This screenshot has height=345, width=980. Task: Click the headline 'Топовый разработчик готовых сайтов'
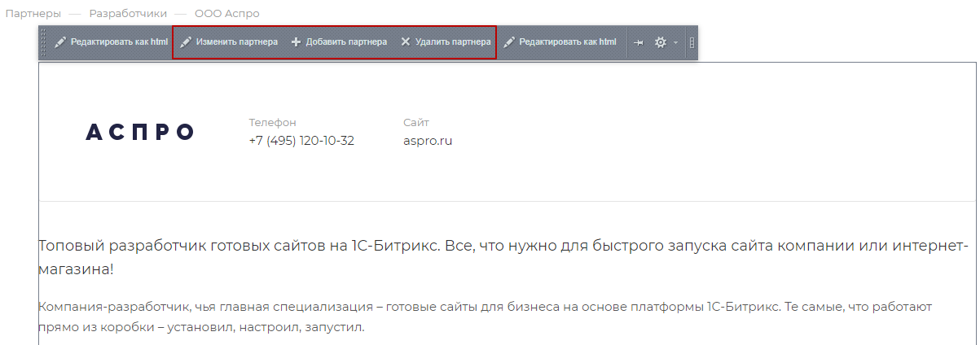pos(503,257)
